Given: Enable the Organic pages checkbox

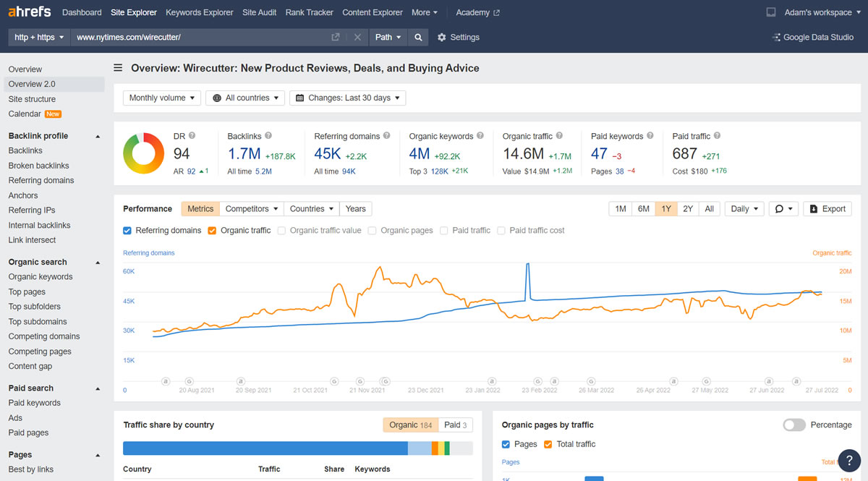Looking at the screenshot, I should tap(372, 230).
